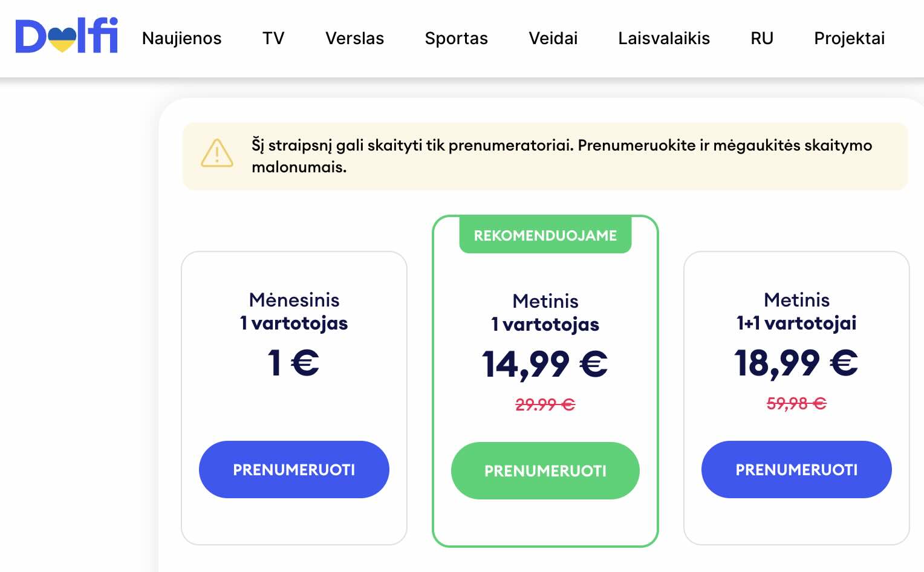This screenshot has height=572, width=924.
Task: Select the Veidai nav item
Action: 553,39
